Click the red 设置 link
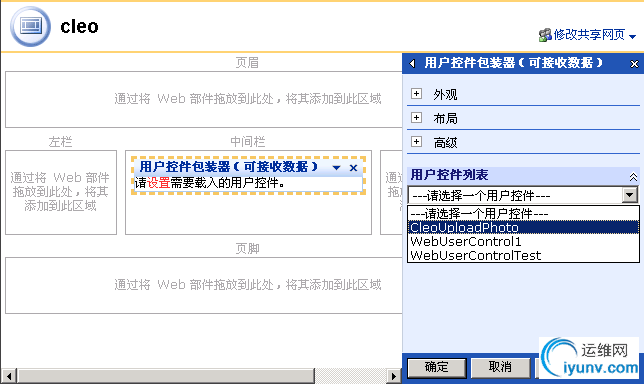Viewport: 644px width, 384px height. pos(159,183)
